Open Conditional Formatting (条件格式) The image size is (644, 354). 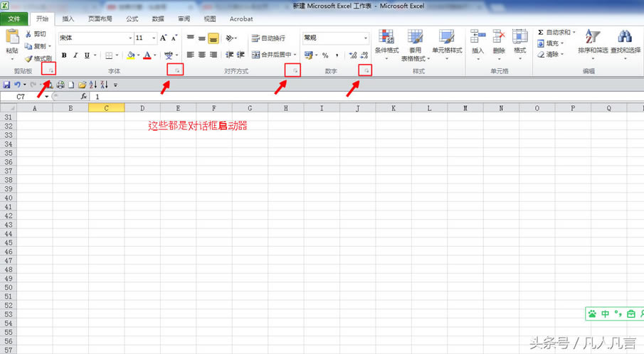click(x=386, y=45)
